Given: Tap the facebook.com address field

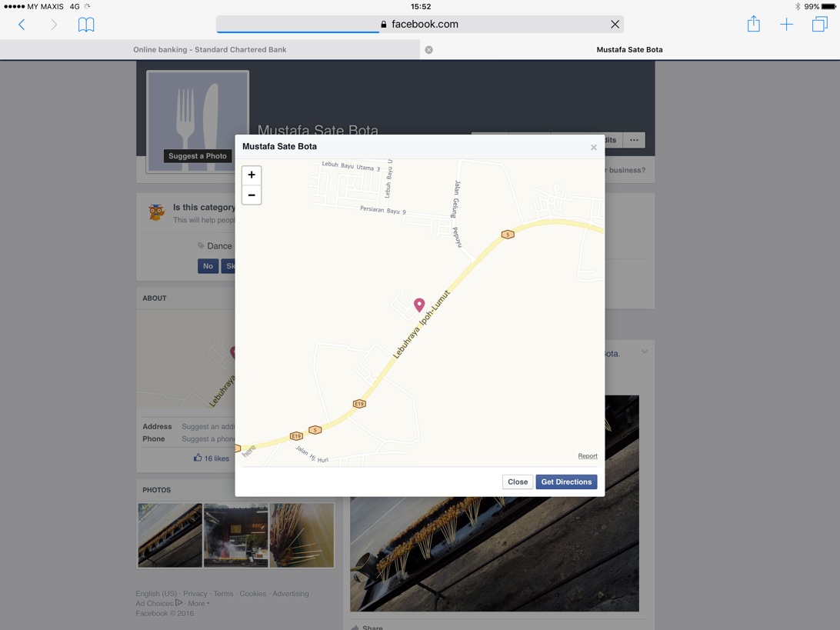Looking at the screenshot, I should coord(419,24).
